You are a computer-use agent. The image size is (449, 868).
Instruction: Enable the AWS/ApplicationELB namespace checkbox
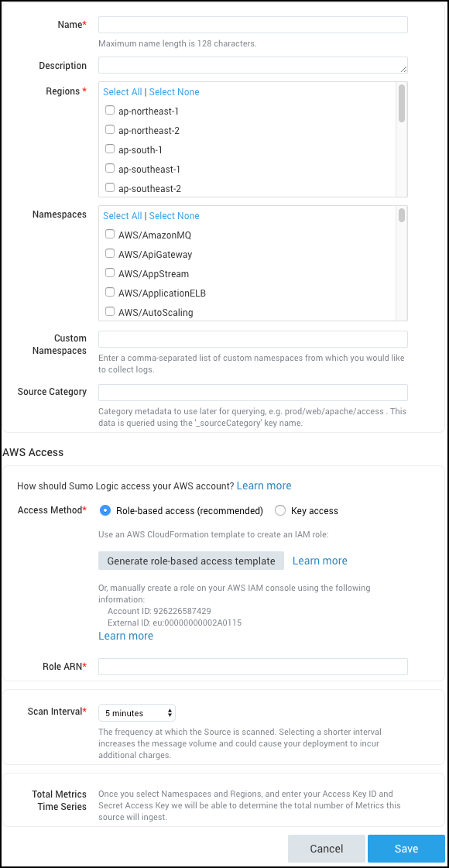(x=109, y=293)
